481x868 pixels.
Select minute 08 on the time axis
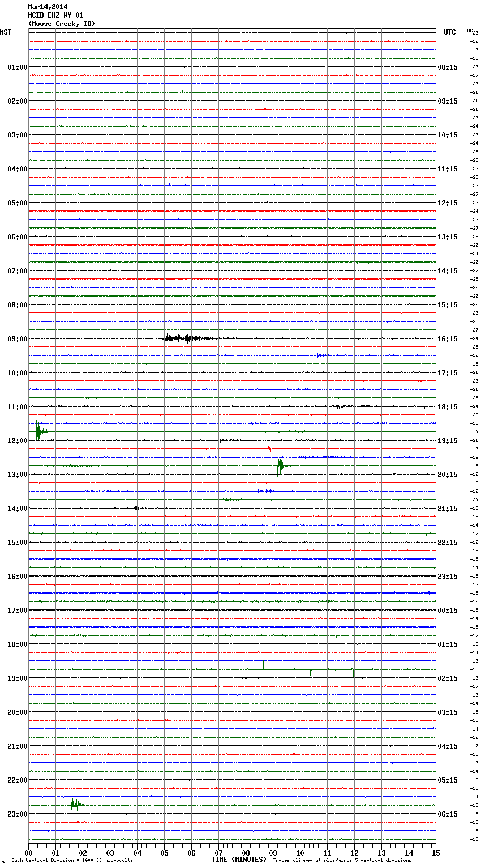[x=246, y=853]
